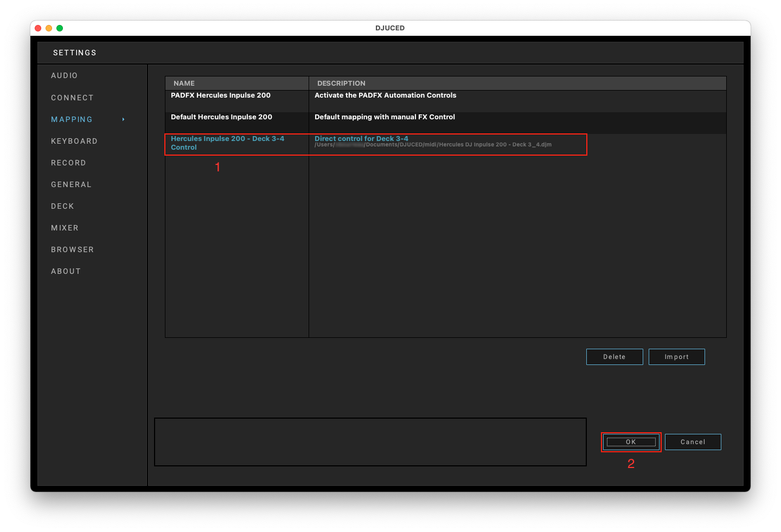Select PADFX Hercules Inpulse 200 mapping
This screenshot has height=532, width=781.
tap(221, 95)
